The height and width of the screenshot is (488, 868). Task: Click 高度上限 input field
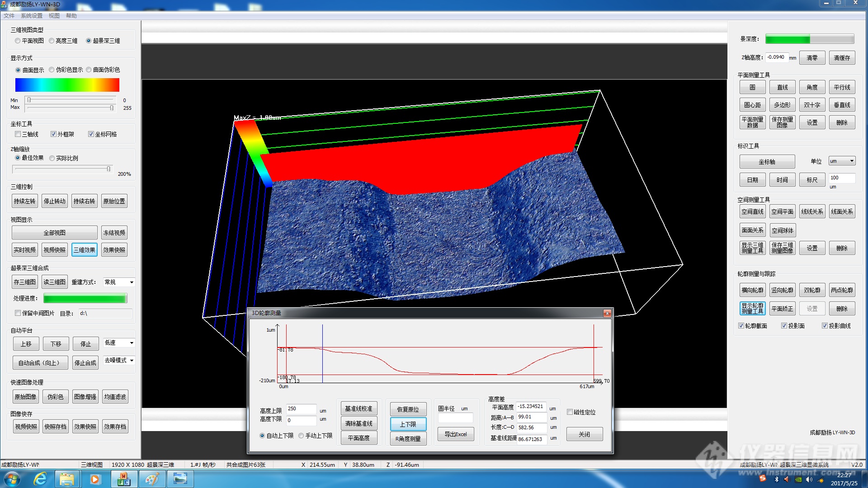302,409
